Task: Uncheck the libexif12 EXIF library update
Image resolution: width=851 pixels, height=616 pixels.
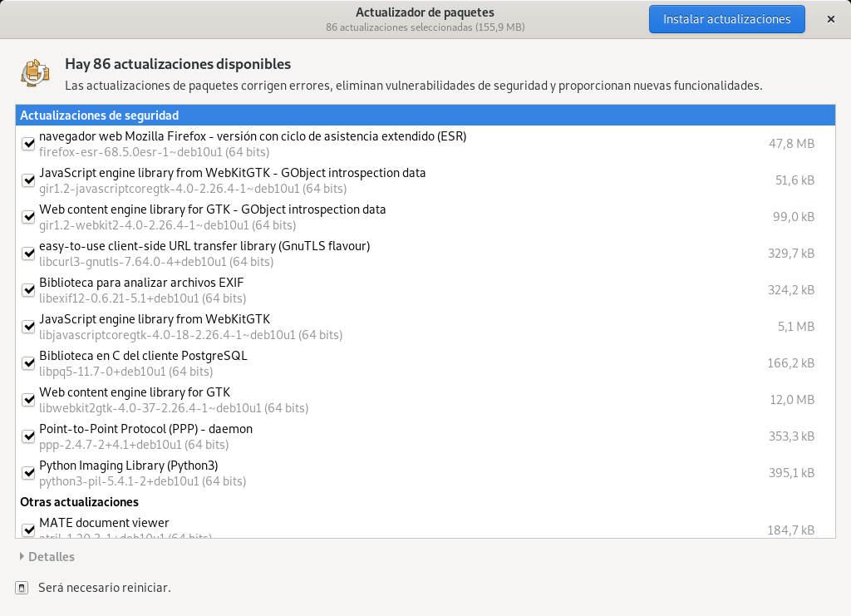Action: [x=27, y=290]
